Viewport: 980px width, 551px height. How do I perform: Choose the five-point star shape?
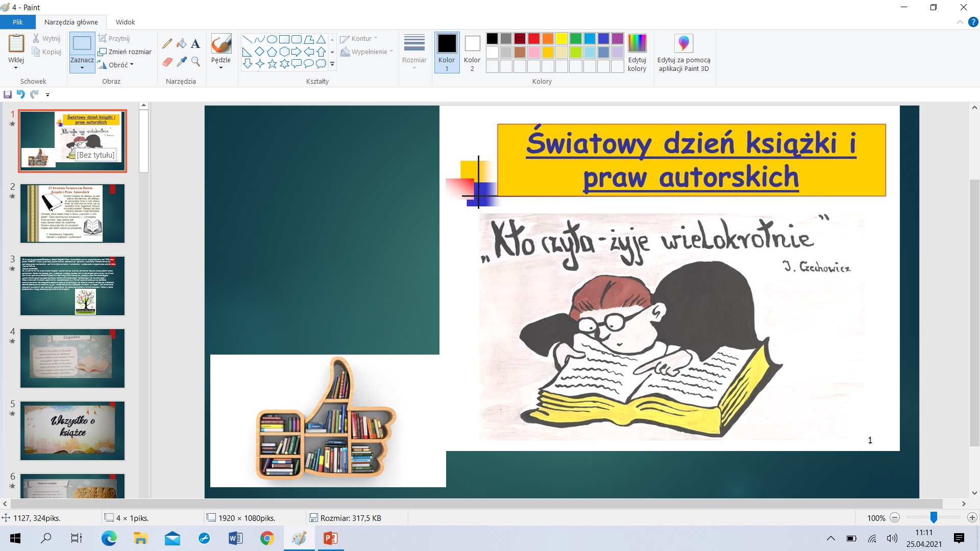(272, 64)
